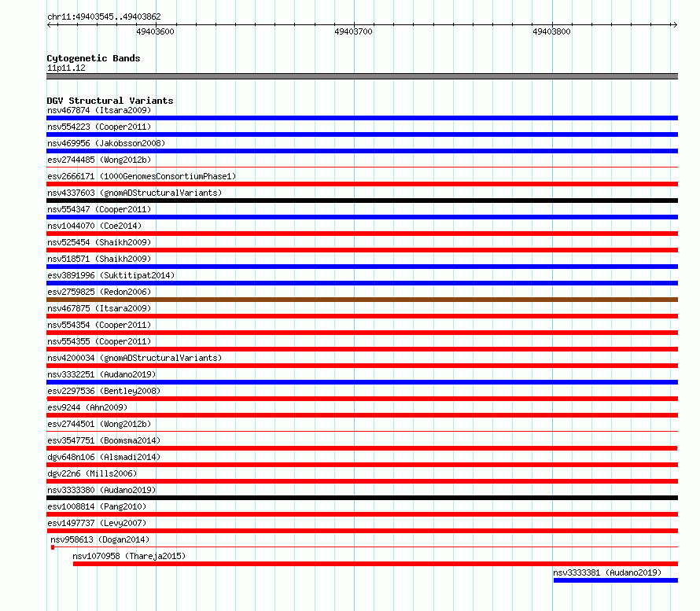The height and width of the screenshot is (611, 700).
Task: Select the nsv554223 (Cooper2011) variant label
Action: click(x=99, y=127)
